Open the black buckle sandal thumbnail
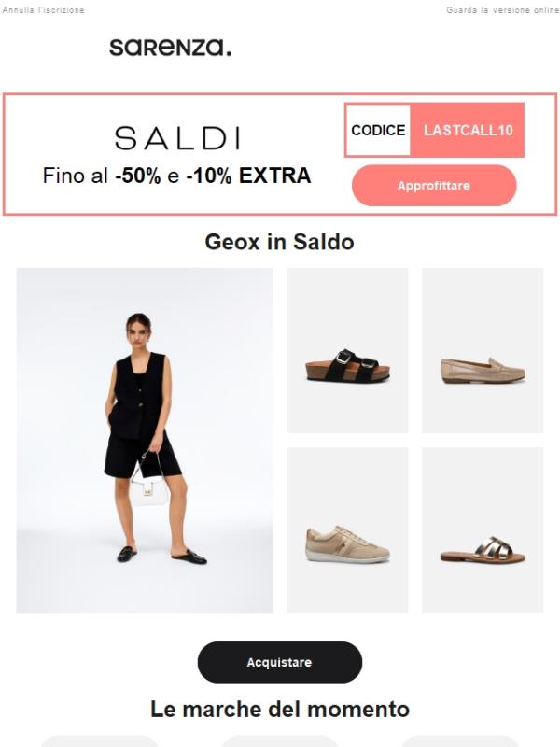The width and height of the screenshot is (560, 747). coord(347,351)
